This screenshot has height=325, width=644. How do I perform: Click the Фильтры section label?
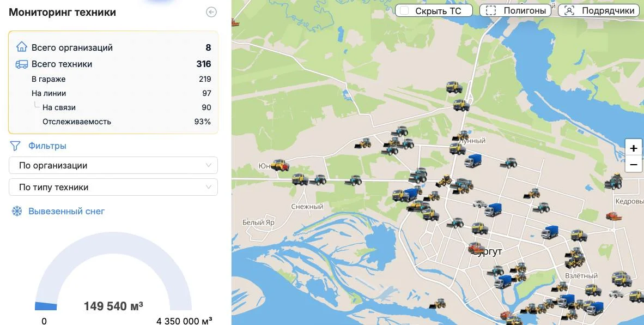click(47, 146)
